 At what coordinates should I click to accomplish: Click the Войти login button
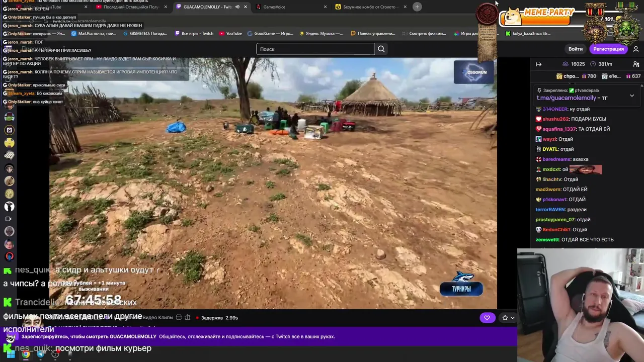coord(575,49)
